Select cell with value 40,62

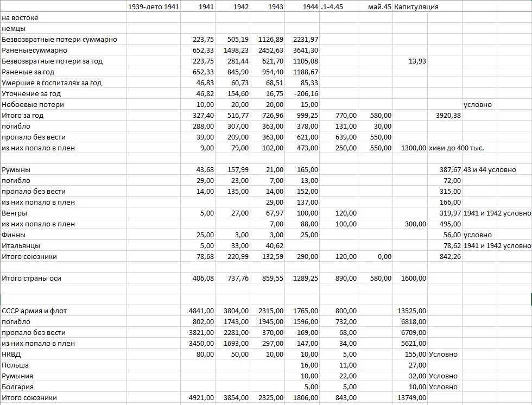tap(267, 245)
